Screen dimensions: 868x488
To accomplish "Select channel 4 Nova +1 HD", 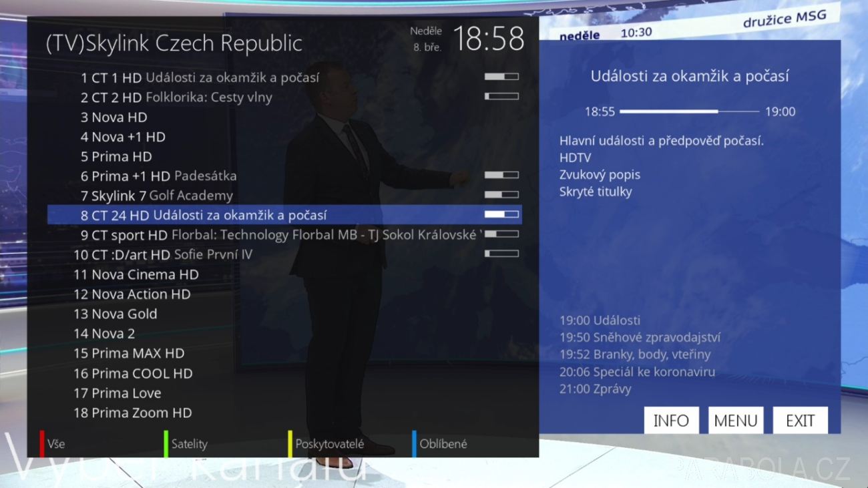I will (x=284, y=137).
